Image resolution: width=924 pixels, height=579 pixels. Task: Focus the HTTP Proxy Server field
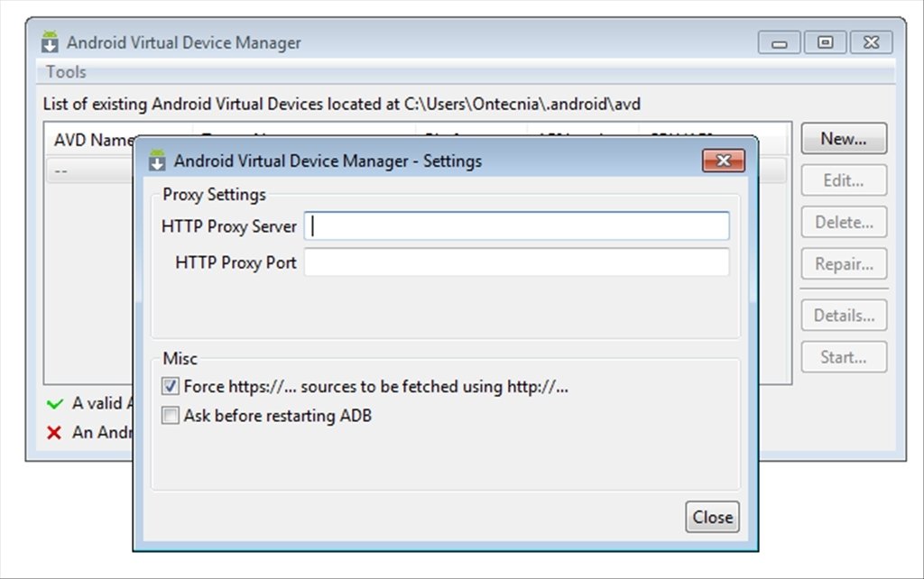[x=516, y=226]
